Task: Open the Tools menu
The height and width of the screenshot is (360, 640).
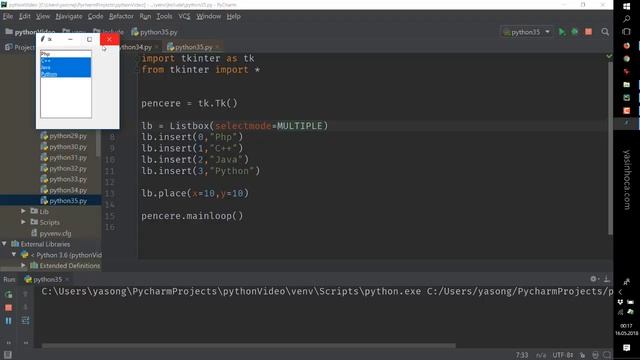Action: [164, 16]
